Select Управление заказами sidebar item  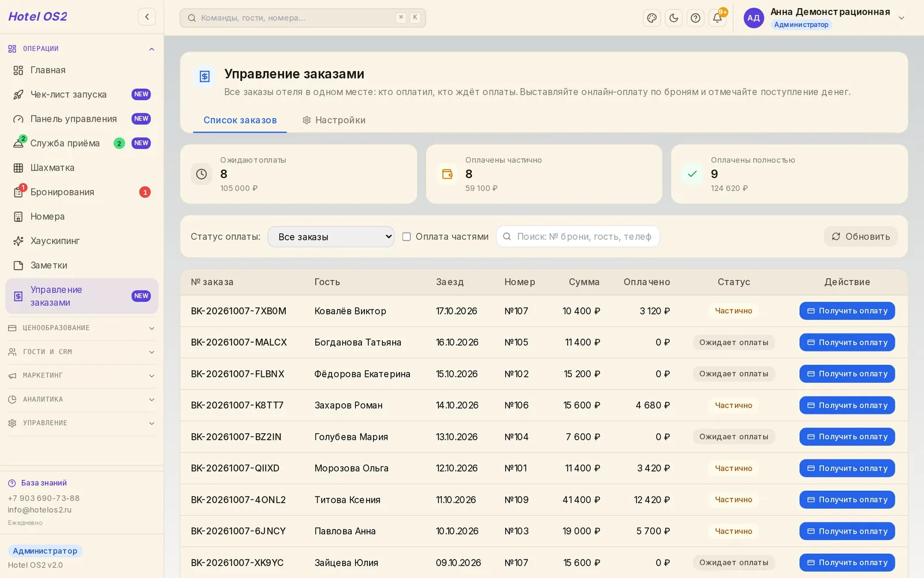click(x=82, y=296)
